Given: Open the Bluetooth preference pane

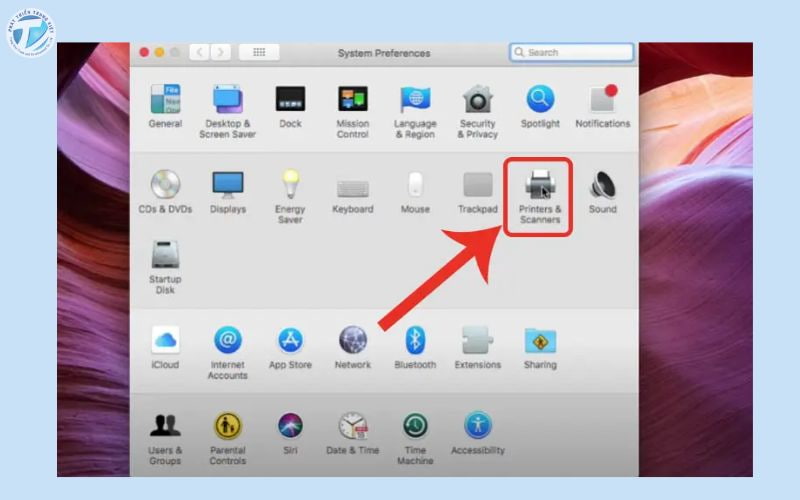Looking at the screenshot, I should (415, 341).
